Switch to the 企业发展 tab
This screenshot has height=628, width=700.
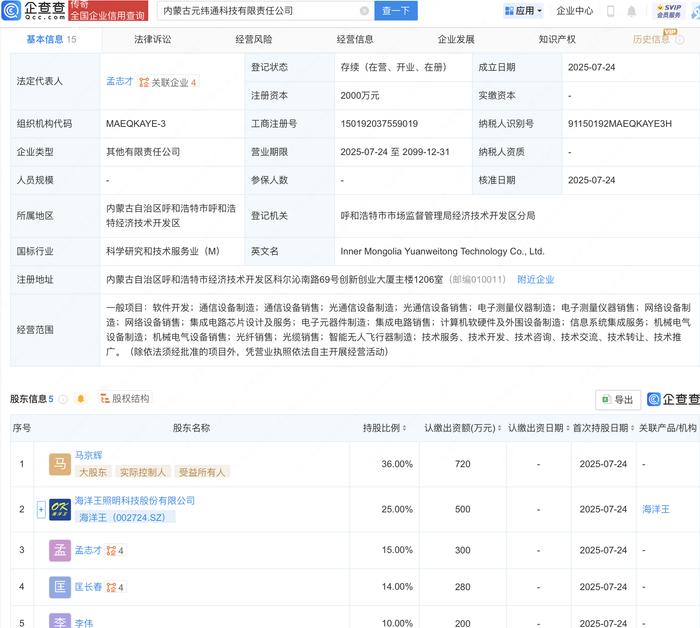click(456, 39)
